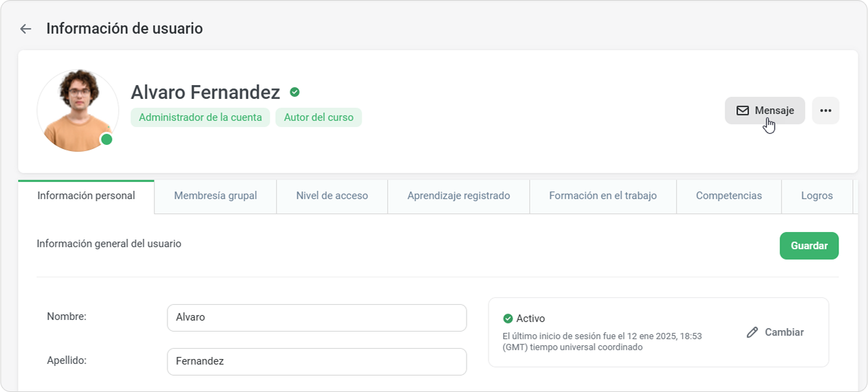Open the Logros tab
Viewport: 868px width, 392px height.
pos(817,196)
